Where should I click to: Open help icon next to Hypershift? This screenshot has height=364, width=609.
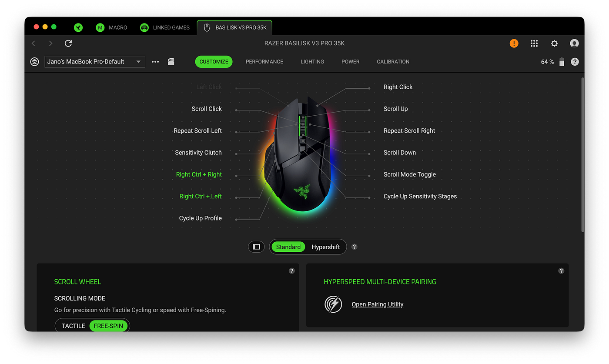pos(355,247)
